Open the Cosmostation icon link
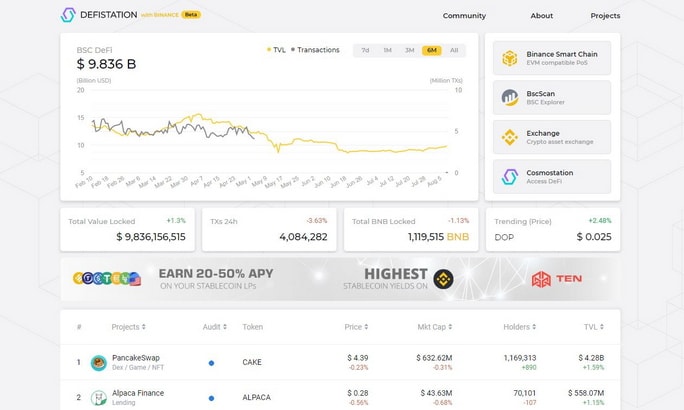Viewport: 684px width, 410px height. pos(510,177)
